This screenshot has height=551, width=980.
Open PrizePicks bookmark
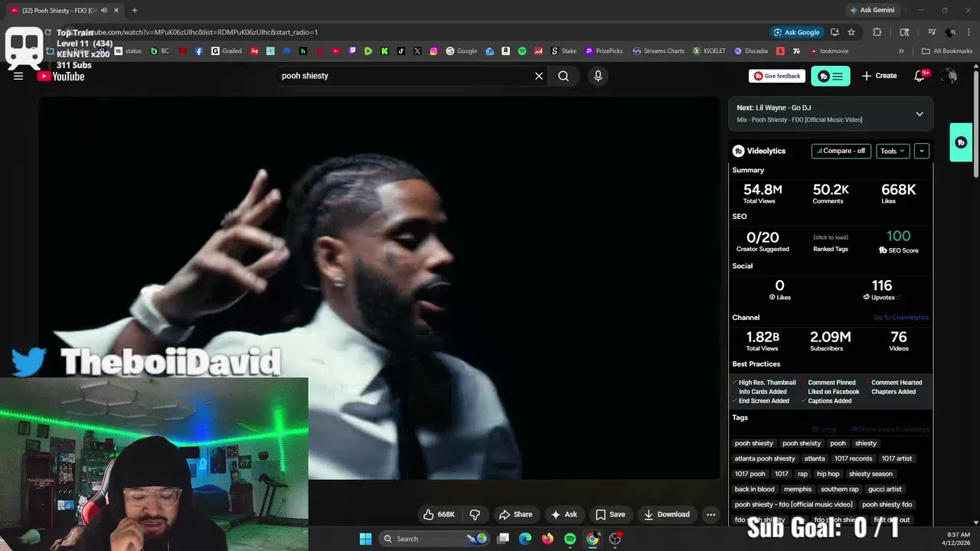(603, 51)
